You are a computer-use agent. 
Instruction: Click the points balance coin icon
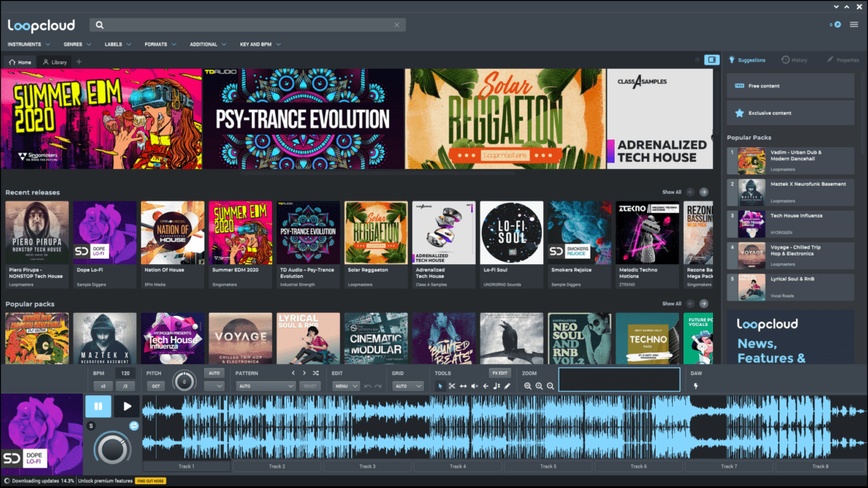837,24
